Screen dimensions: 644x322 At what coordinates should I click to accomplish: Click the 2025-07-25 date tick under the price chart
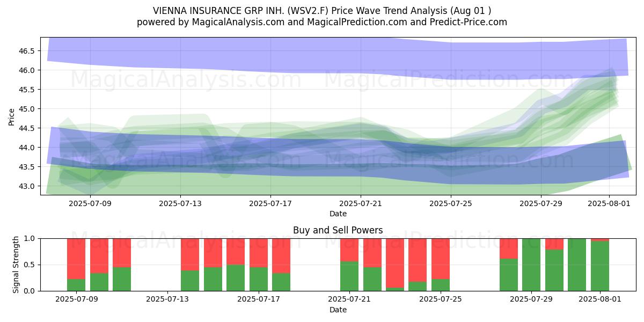pos(451,204)
